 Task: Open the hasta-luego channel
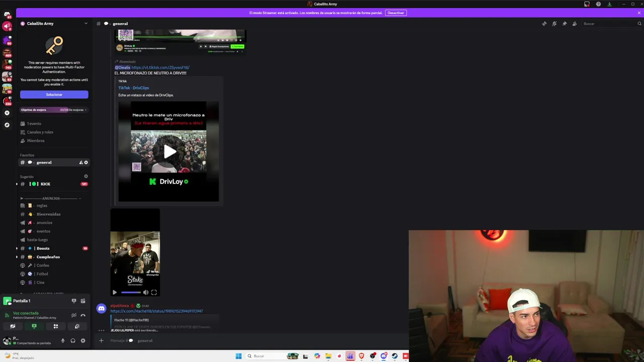click(54, 240)
